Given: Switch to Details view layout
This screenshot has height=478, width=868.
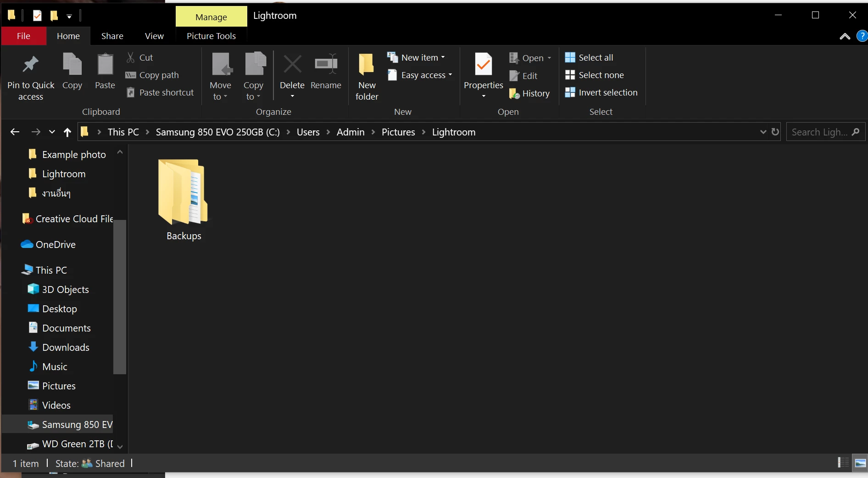Looking at the screenshot, I should 843,463.
